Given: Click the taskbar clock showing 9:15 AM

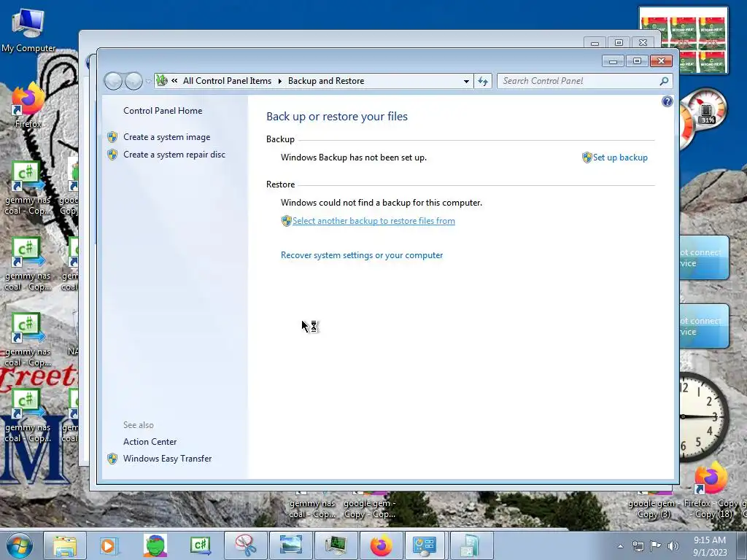Looking at the screenshot, I should click(x=710, y=546).
